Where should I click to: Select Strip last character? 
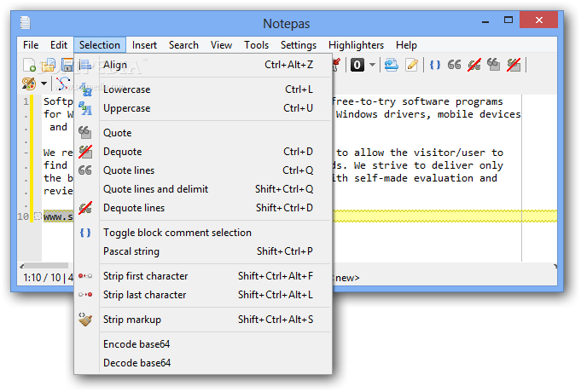tap(203, 295)
